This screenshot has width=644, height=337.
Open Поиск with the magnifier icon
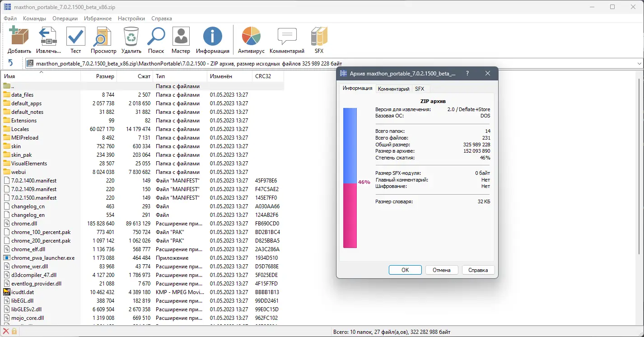point(156,36)
